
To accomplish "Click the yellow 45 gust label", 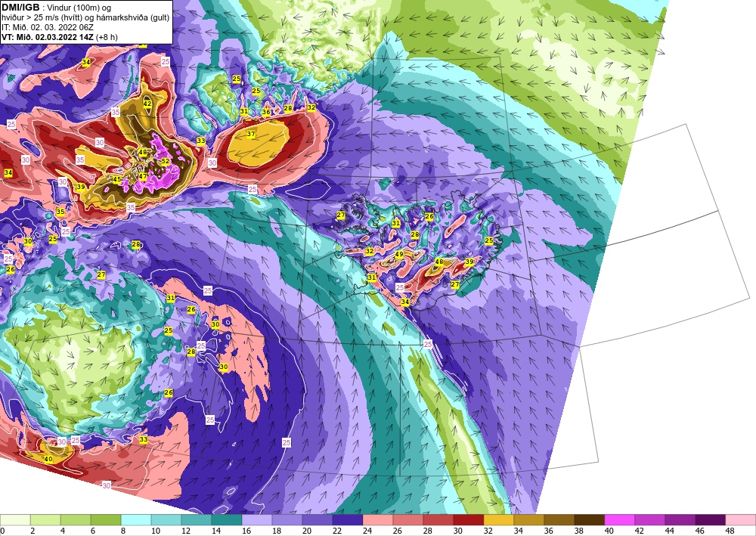I will 117,179.
